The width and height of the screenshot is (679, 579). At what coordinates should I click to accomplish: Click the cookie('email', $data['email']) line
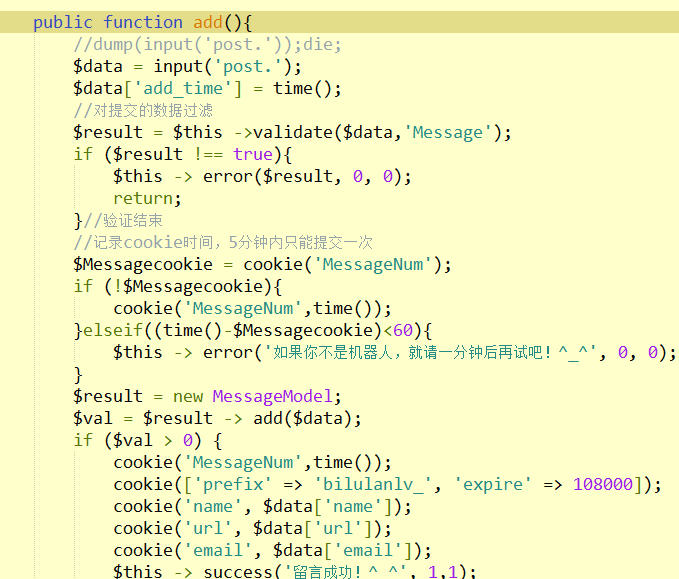point(272,550)
